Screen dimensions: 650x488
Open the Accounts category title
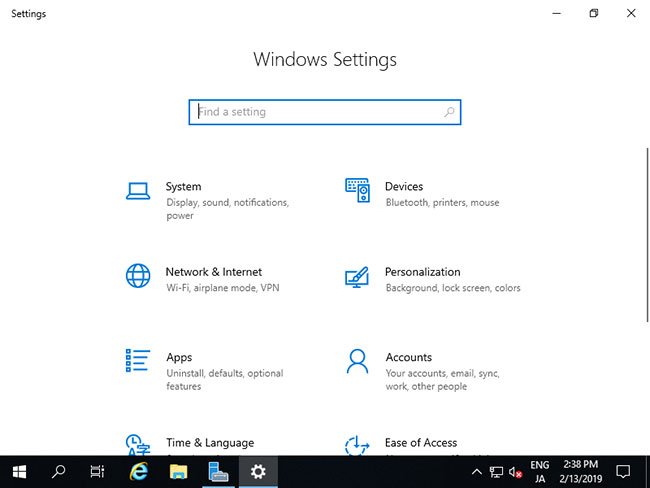pyautogui.click(x=409, y=357)
